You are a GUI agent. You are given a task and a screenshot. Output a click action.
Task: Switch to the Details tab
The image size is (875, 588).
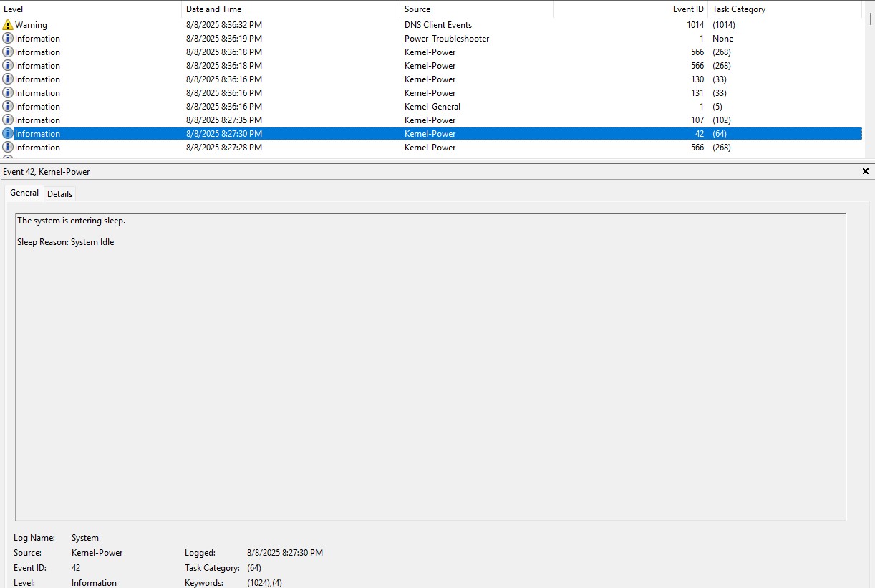[59, 193]
